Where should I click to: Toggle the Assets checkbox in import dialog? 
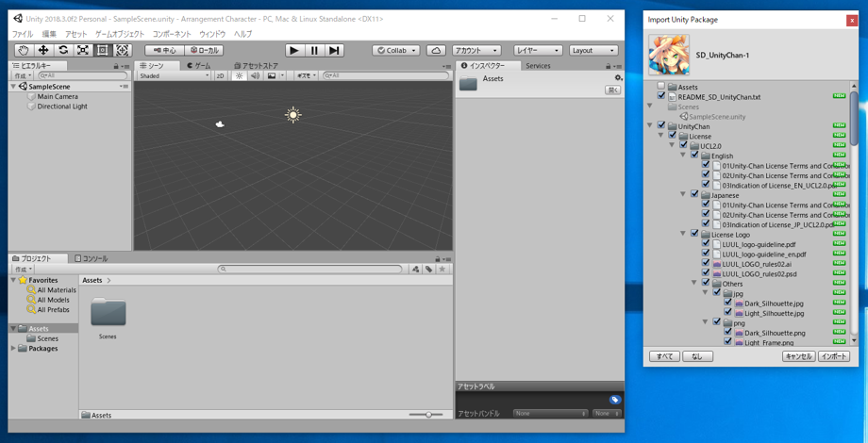tap(661, 87)
